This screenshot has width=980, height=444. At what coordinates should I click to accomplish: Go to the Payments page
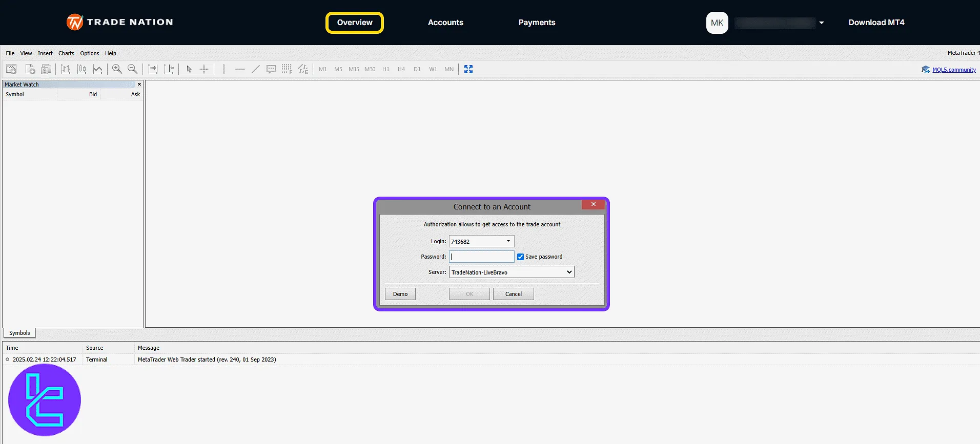click(x=537, y=23)
